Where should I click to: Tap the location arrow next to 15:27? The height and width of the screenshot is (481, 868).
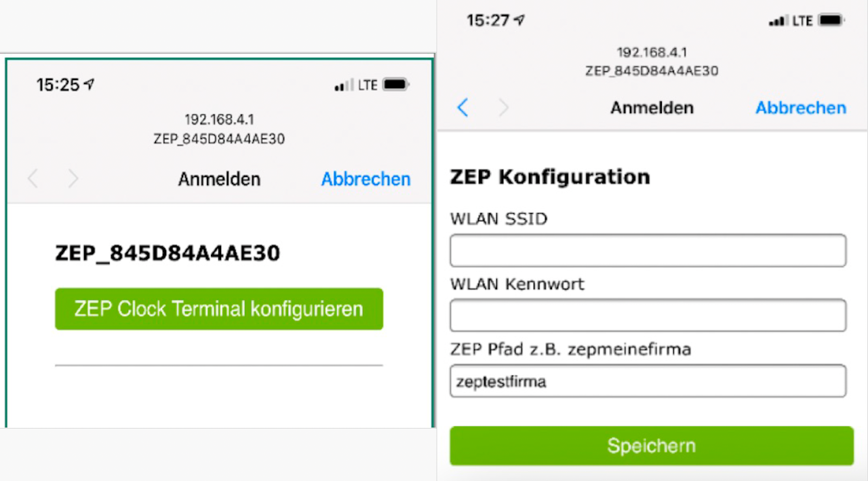click(519, 21)
